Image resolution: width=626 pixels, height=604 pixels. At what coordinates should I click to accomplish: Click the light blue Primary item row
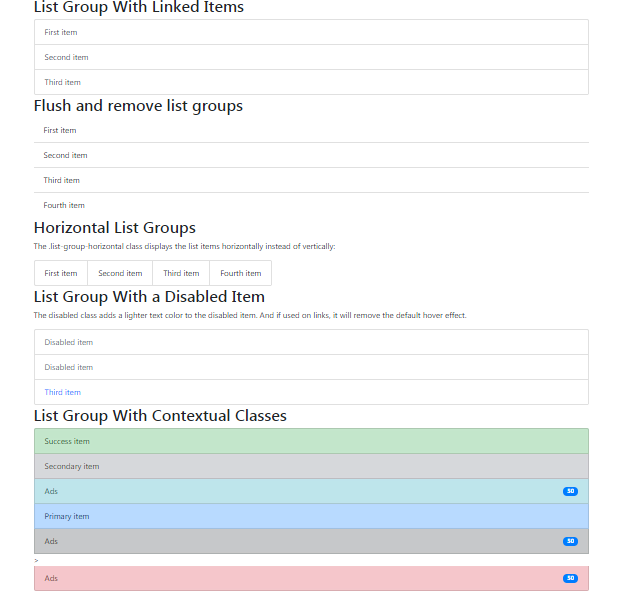click(x=311, y=516)
